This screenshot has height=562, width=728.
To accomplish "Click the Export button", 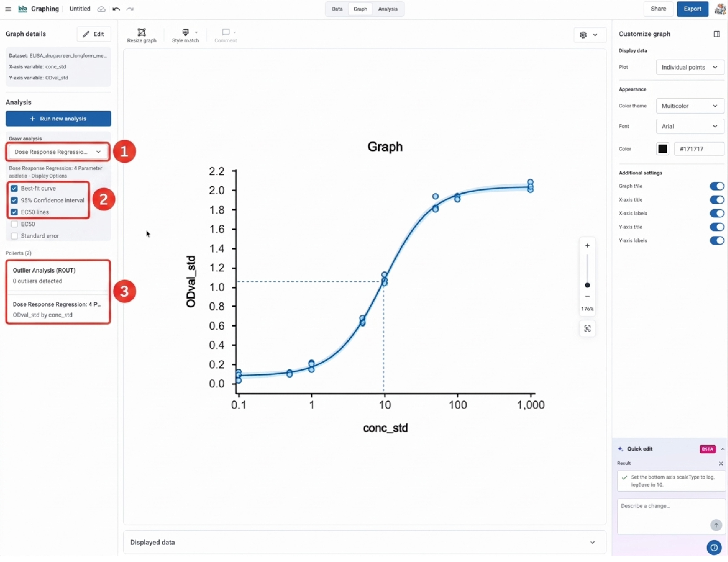I will pos(693,9).
